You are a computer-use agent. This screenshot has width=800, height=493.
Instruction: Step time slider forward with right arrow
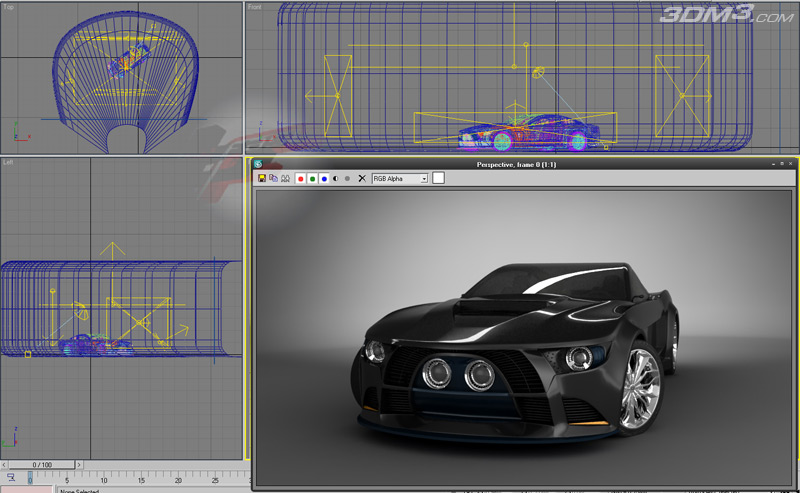coord(79,465)
